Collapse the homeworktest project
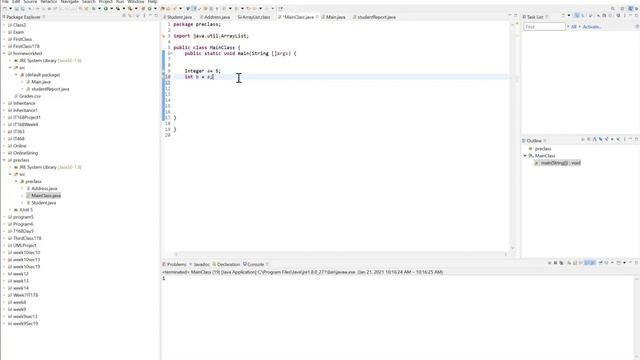640x360 pixels. pos(4,53)
